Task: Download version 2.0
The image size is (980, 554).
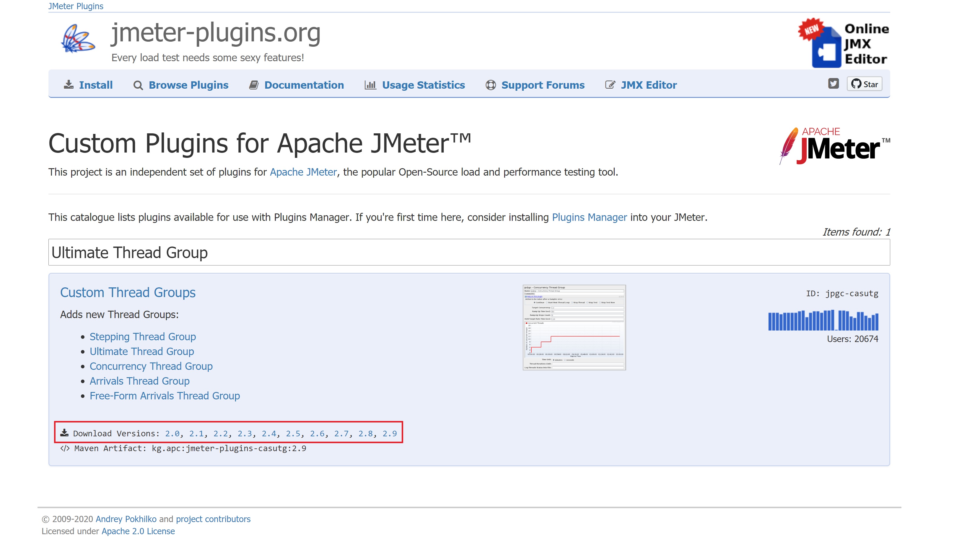Action: click(x=172, y=434)
